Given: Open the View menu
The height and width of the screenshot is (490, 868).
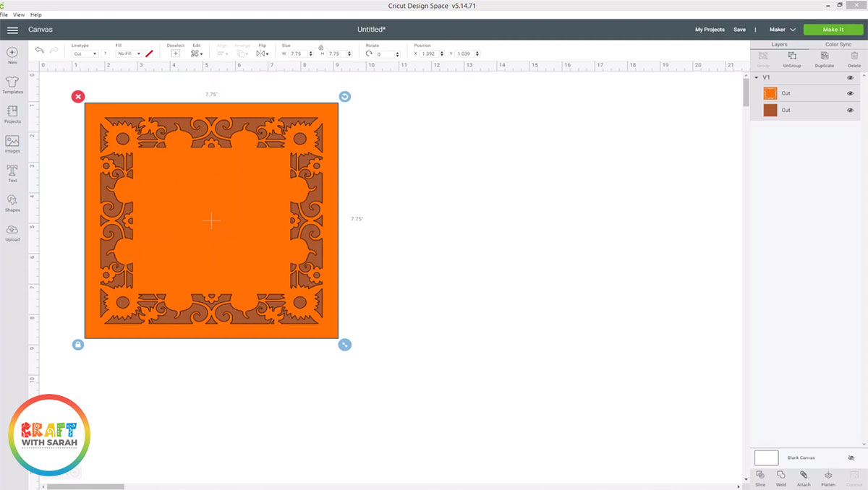Looking at the screenshot, I should pyautogui.click(x=19, y=14).
